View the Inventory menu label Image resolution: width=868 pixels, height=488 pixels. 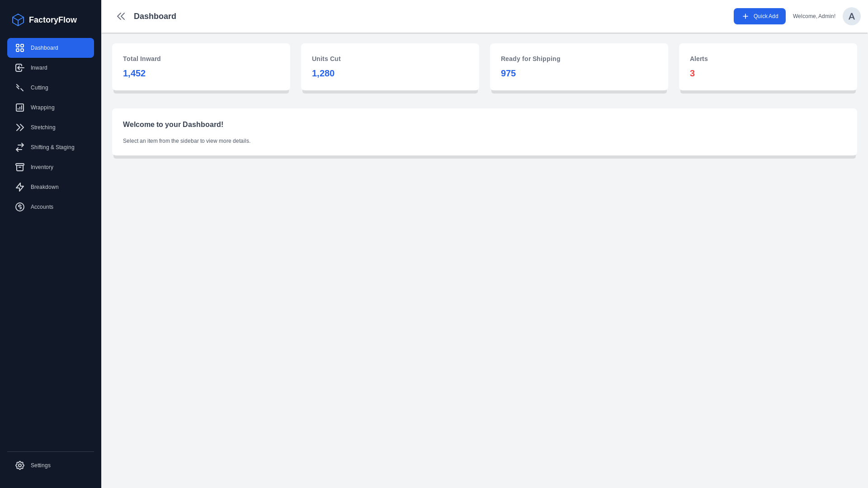42,167
